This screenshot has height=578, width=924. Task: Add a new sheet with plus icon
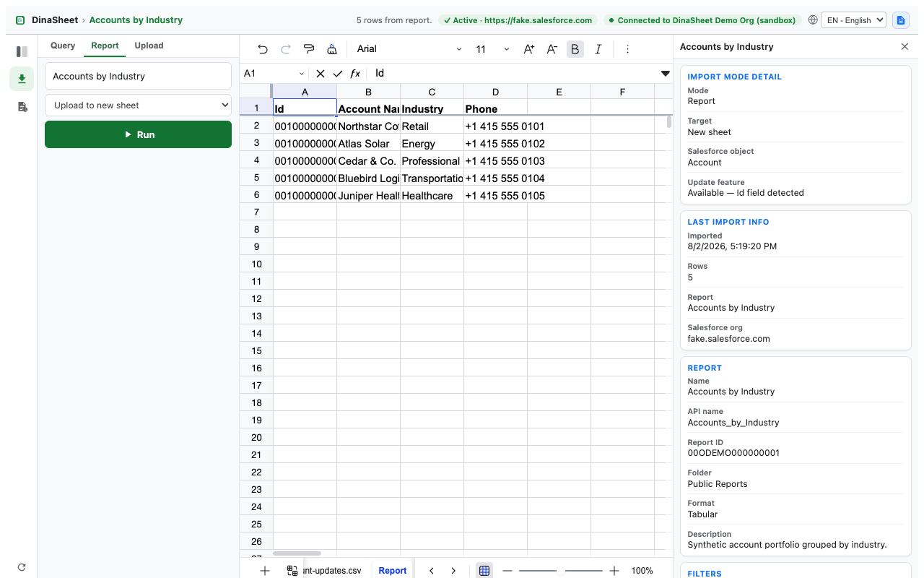265,571
